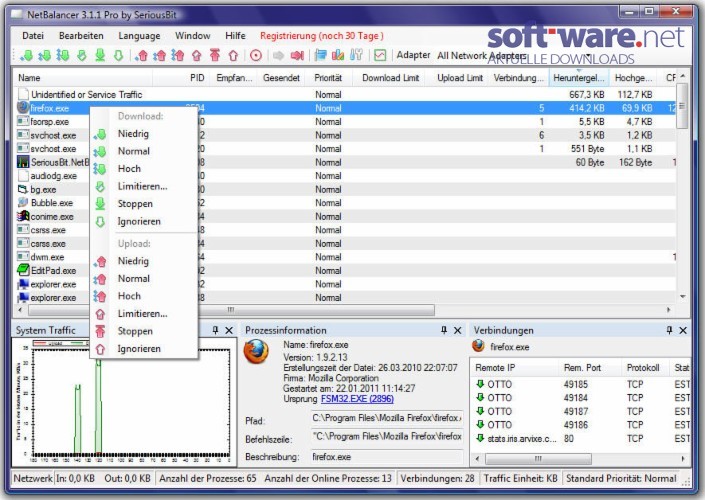Open the Window menu
The width and height of the screenshot is (705, 500).
point(192,36)
